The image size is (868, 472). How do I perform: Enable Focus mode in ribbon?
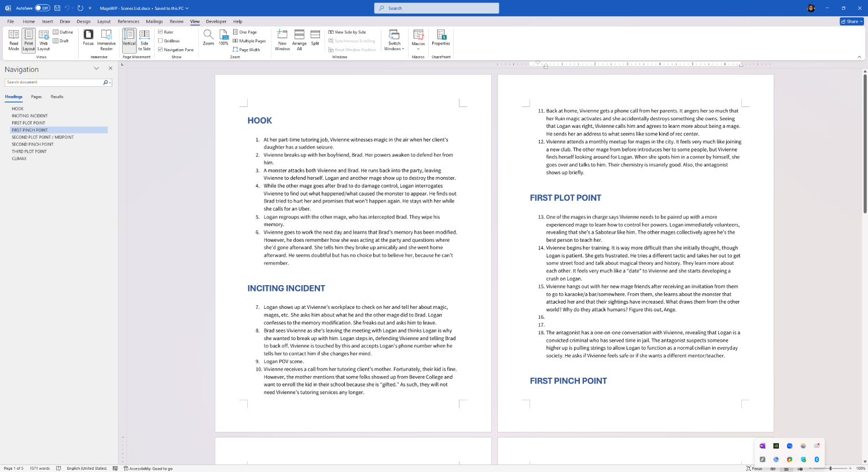(x=88, y=38)
